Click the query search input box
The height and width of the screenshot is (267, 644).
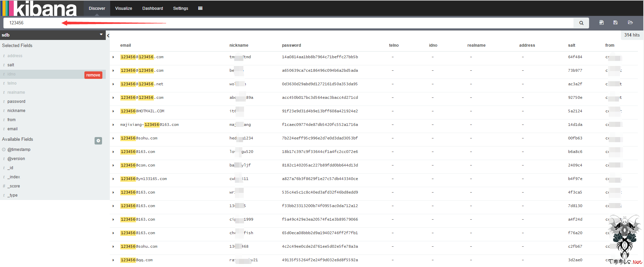click(288, 23)
